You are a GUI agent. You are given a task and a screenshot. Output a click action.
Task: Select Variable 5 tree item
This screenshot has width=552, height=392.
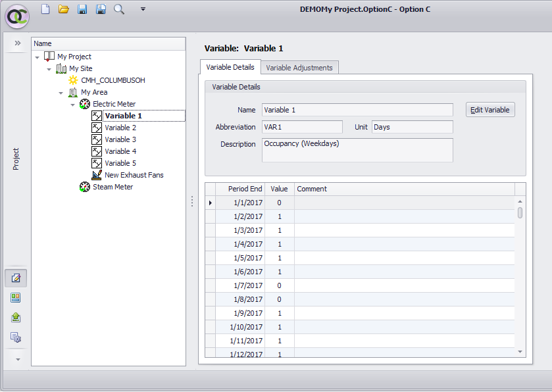(x=120, y=163)
